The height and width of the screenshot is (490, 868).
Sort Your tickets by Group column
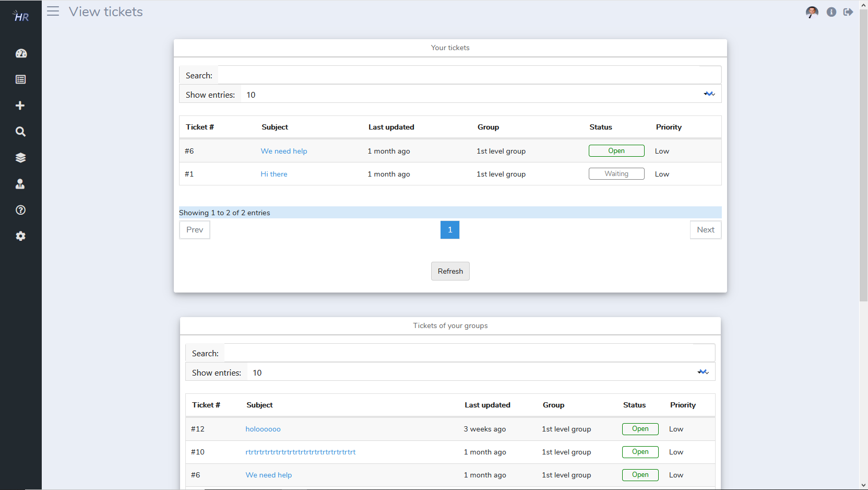[488, 127]
